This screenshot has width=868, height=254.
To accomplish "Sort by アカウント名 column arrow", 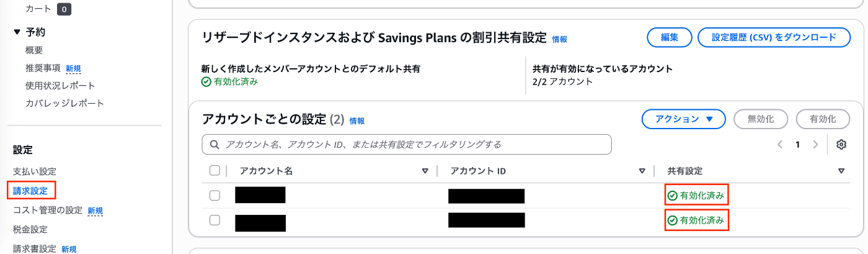I will [425, 171].
